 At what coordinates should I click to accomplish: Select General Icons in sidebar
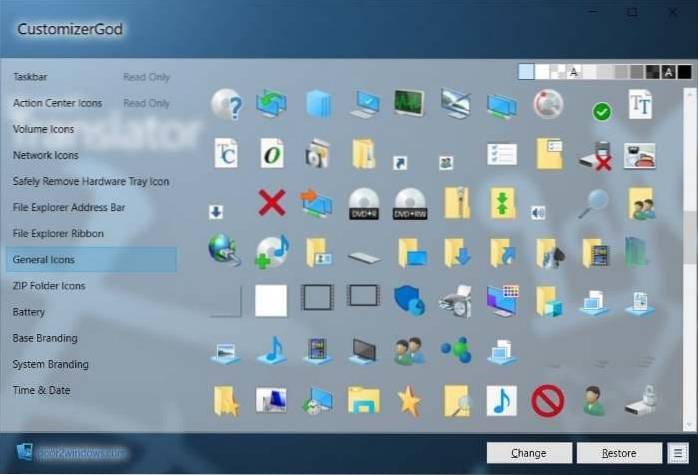pyautogui.click(x=91, y=260)
